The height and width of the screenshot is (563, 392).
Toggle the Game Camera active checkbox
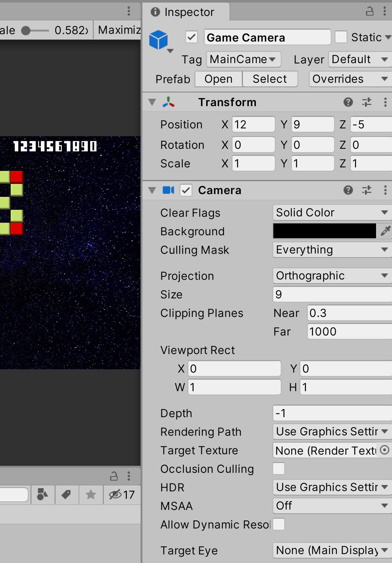[x=191, y=37]
